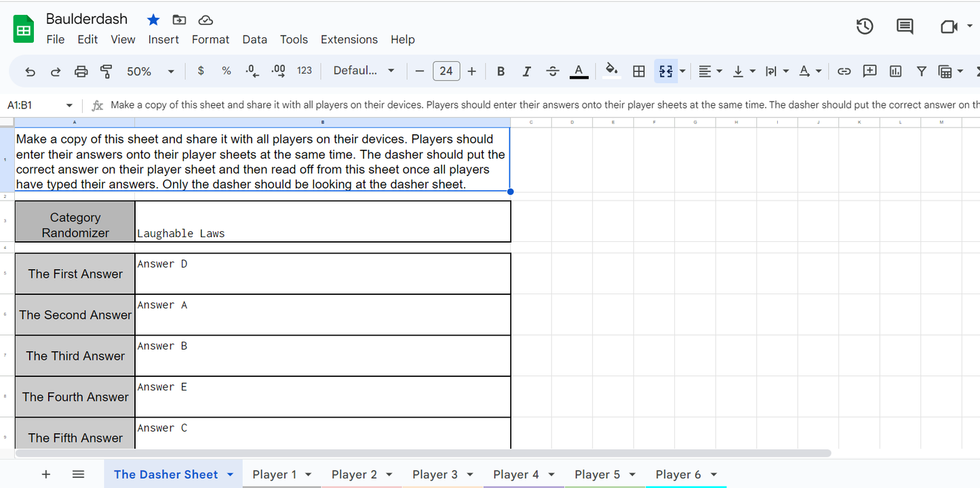
Task: Open the Extensions menu
Action: click(x=349, y=39)
